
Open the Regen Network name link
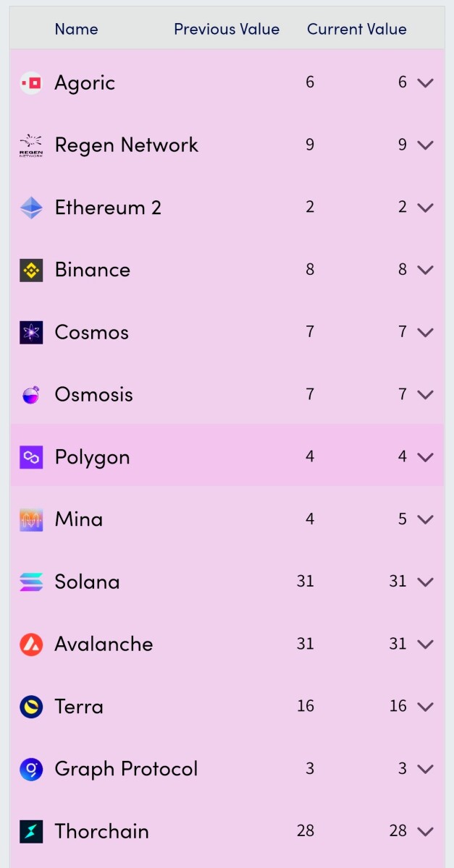point(127,145)
